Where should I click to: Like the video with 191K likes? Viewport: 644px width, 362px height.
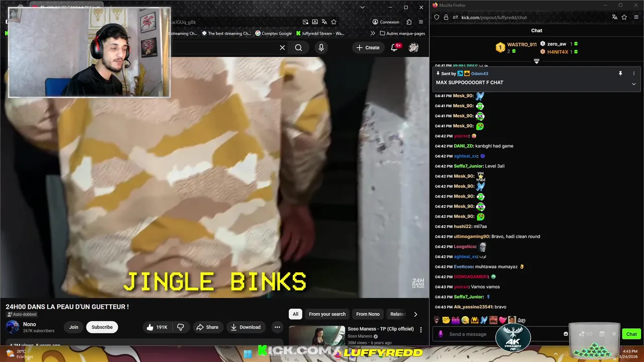coord(156,327)
